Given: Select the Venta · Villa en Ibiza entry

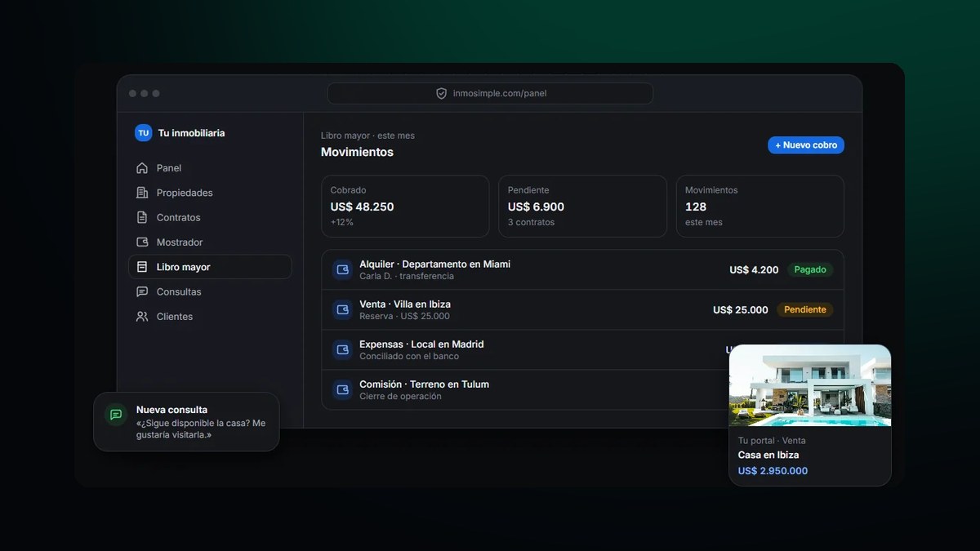Looking at the screenshot, I should pos(582,310).
